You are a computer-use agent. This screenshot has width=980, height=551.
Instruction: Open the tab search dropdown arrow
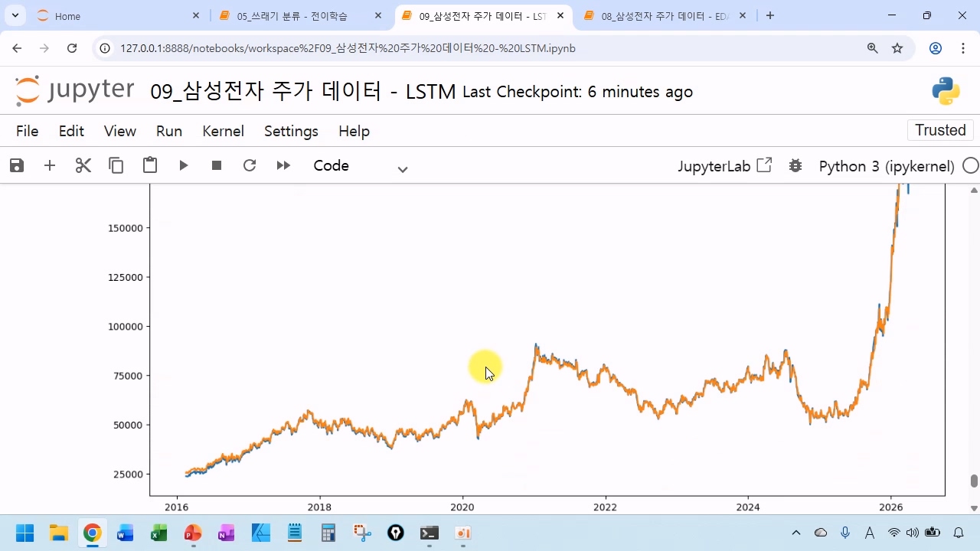tap(15, 16)
